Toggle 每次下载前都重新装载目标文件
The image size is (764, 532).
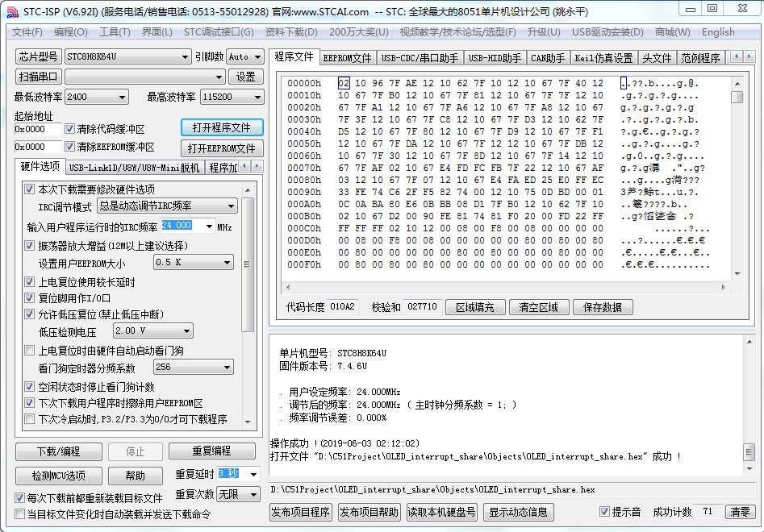[x=19, y=498]
